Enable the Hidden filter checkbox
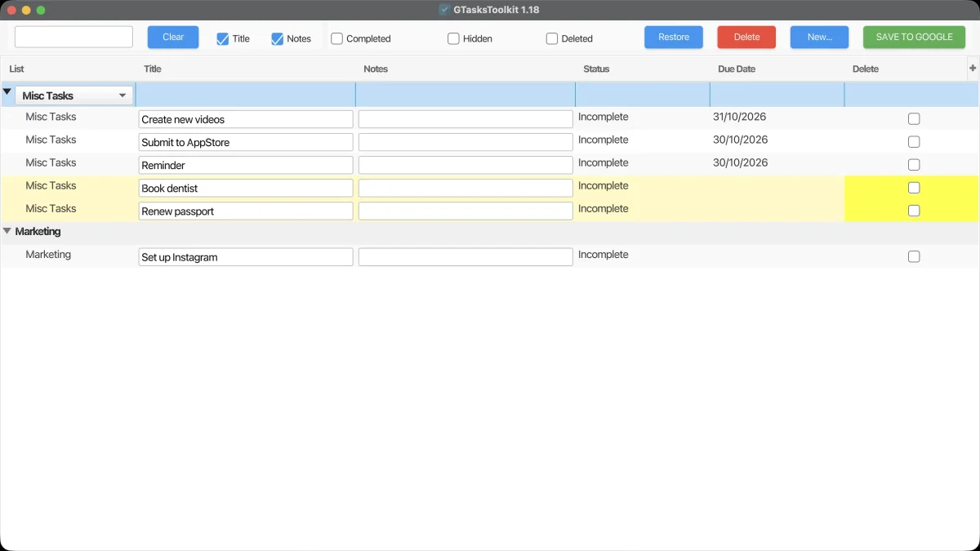This screenshot has height=551, width=980. [453, 38]
